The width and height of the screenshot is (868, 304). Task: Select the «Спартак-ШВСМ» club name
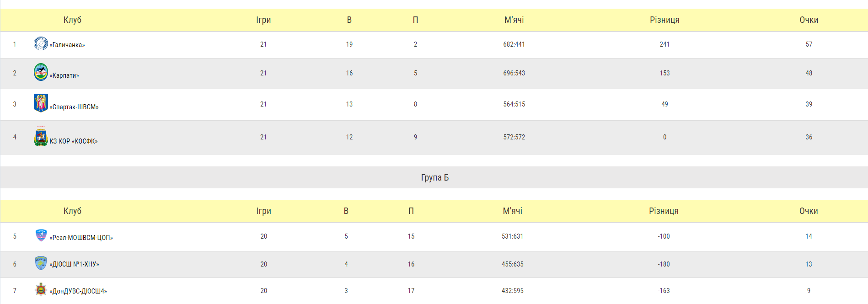pyautogui.click(x=74, y=107)
